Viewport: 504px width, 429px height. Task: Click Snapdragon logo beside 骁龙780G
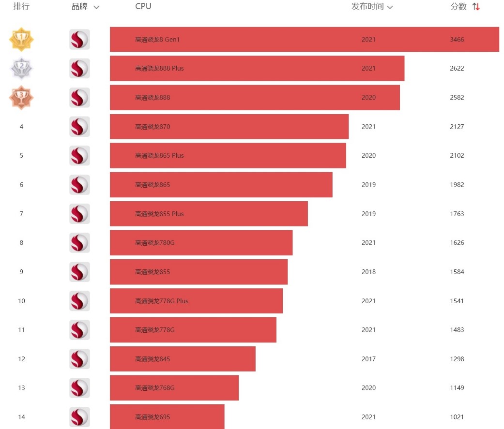(79, 242)
